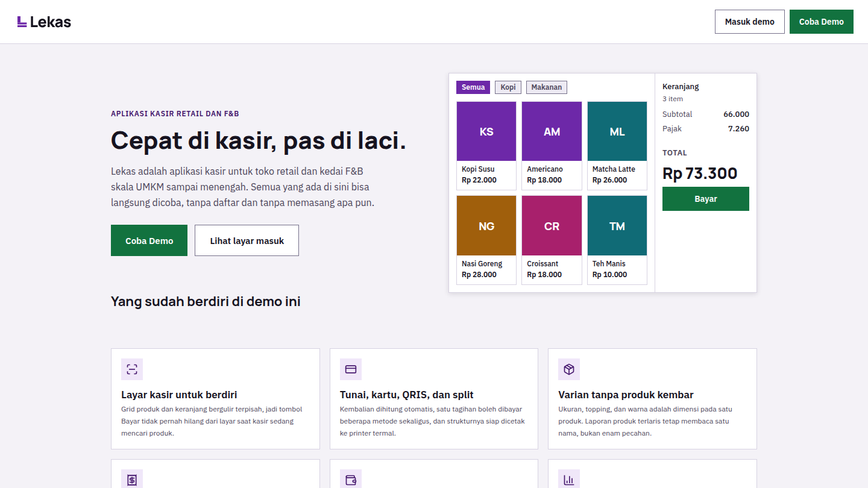Click the '3 item' count in the cart

[673, 99]
